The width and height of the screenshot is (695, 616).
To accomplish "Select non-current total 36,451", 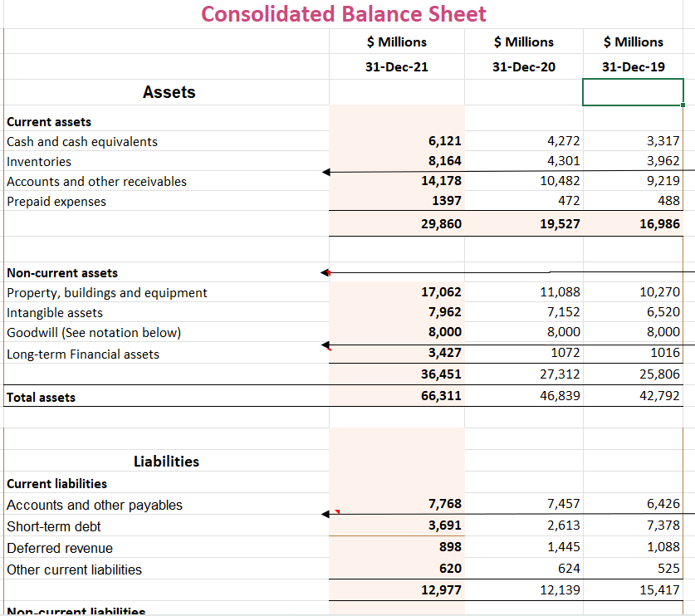I will pyautogui.click(x=441, y=374).
